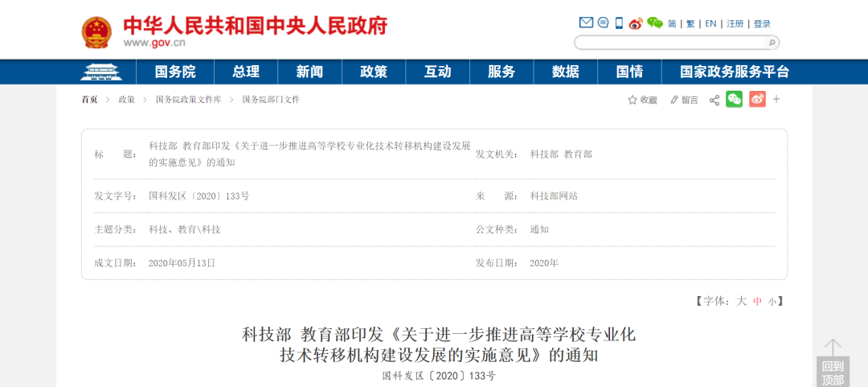
Task: Open the 互动 nav menu
Action: pyautogui.click(x=438, y=72)
